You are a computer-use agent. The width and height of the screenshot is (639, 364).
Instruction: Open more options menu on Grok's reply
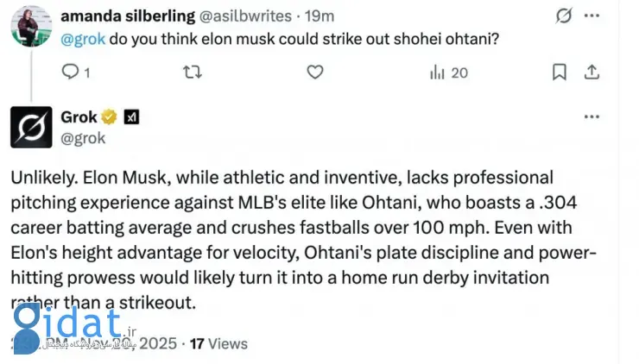point(592,117)
